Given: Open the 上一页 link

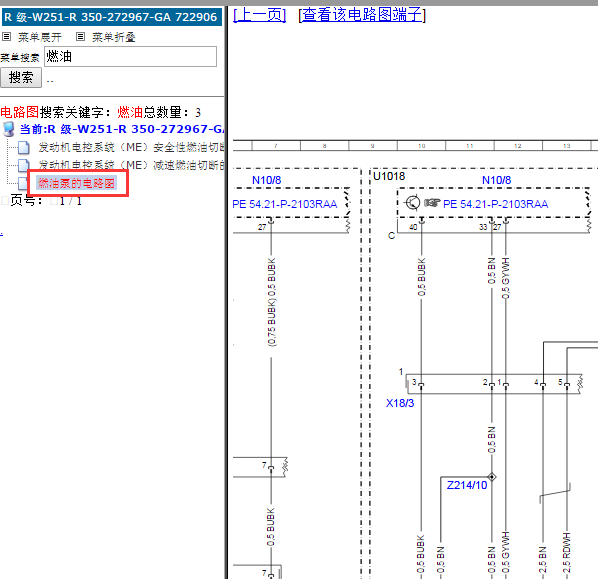Looking at the screenshot, I should pos(259,15).
